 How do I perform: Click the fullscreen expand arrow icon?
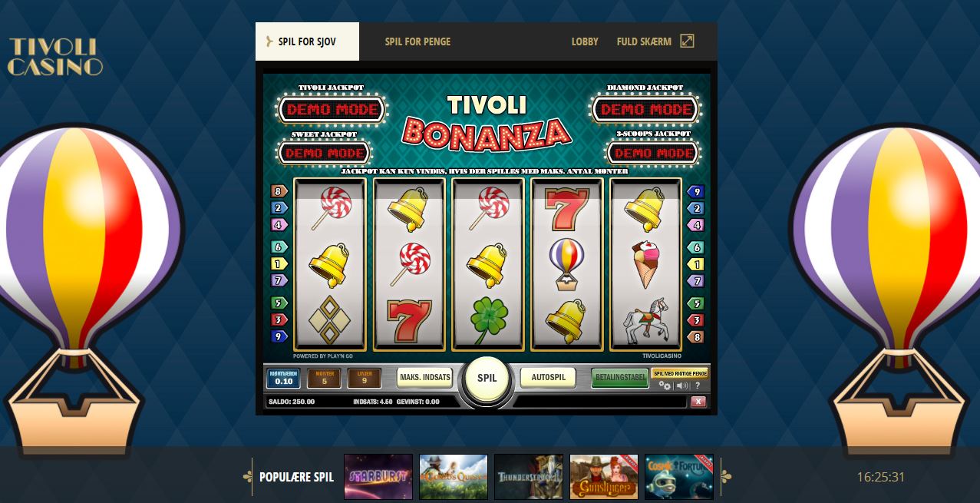coord(687,41)
